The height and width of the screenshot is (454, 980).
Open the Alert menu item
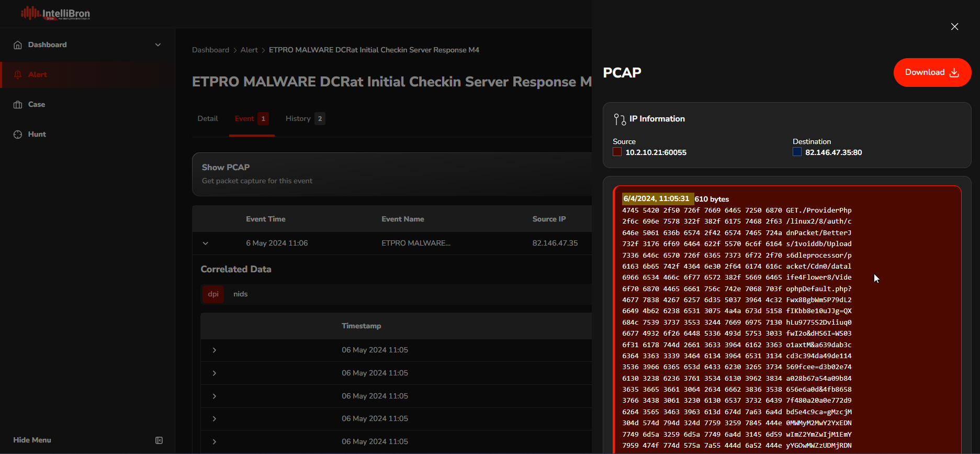pos(87,75)
